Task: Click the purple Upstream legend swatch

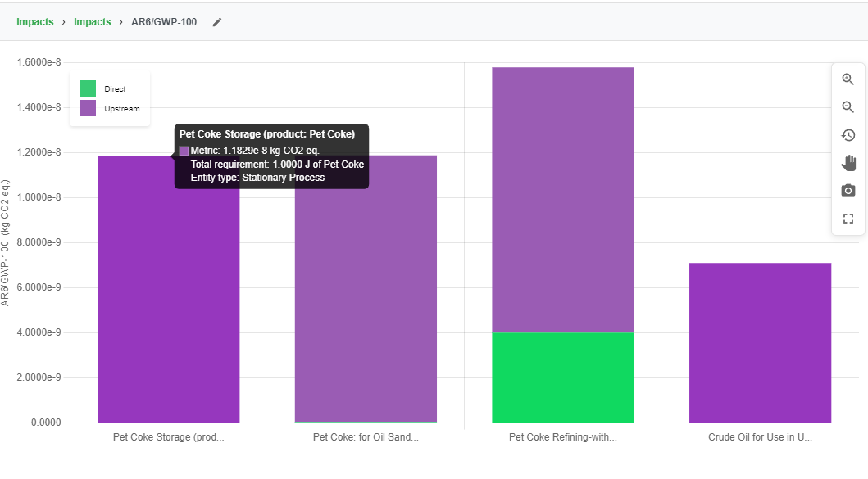Action: pos(88,108)
